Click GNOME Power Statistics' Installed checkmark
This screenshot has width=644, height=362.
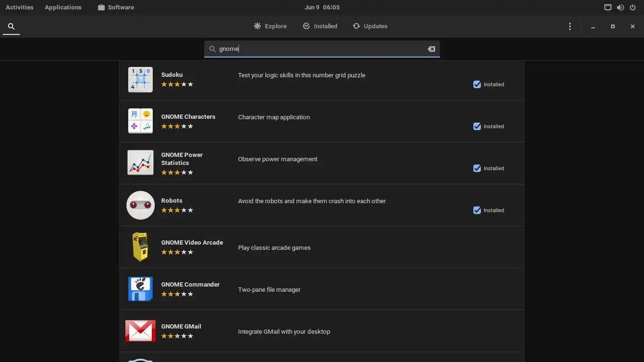click(477, 168)
